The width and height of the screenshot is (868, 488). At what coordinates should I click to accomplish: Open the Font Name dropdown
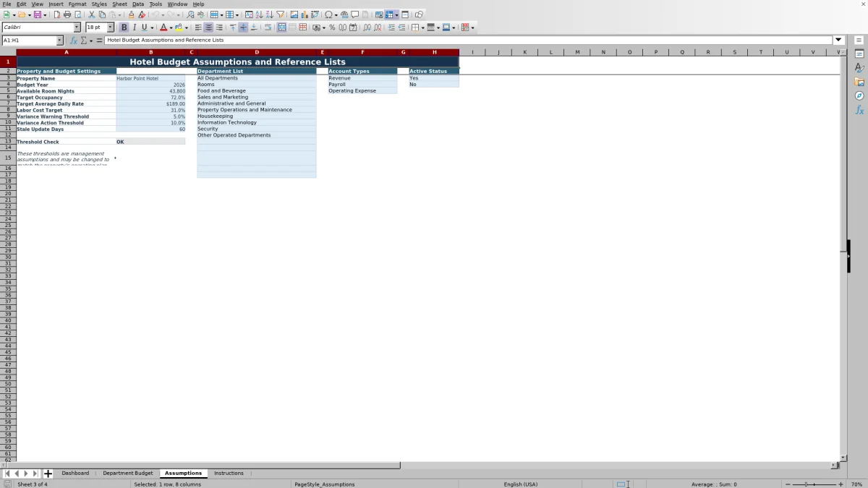pyautogui.click(x=77, y=27)
